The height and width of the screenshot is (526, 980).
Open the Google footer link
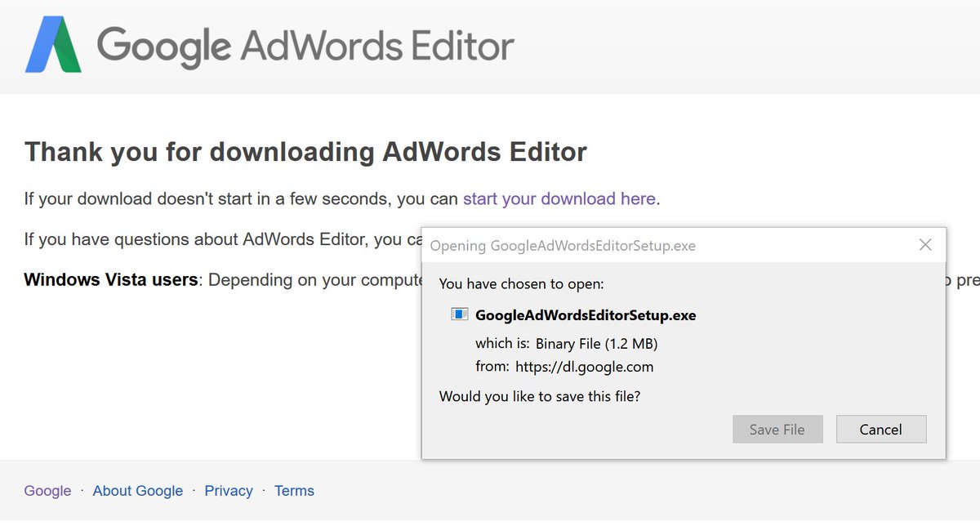coord(47,491)
